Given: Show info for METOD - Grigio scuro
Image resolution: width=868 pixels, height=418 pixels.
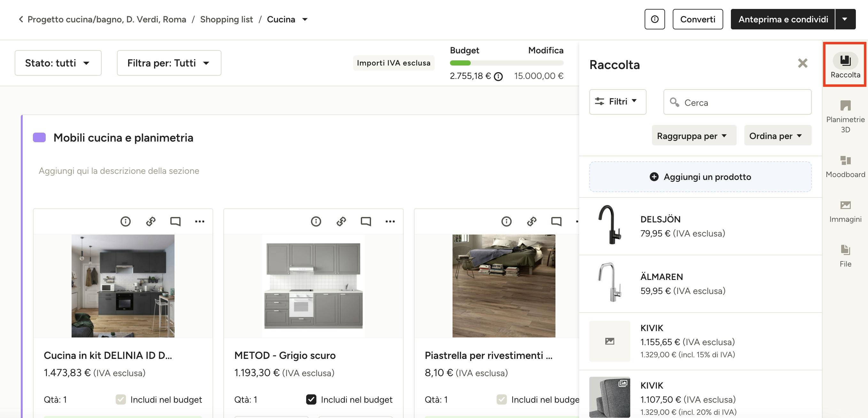Looking at the screenshot, I should click(x=316, y=221).
